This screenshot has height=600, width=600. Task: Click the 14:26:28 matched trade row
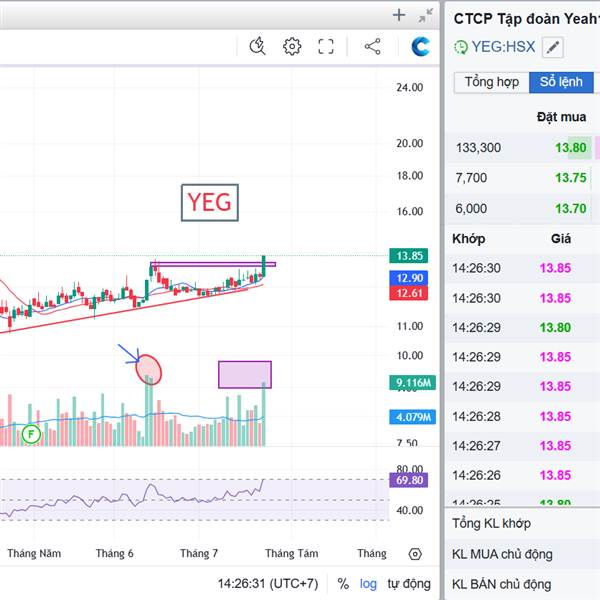[x=522, y=416]
